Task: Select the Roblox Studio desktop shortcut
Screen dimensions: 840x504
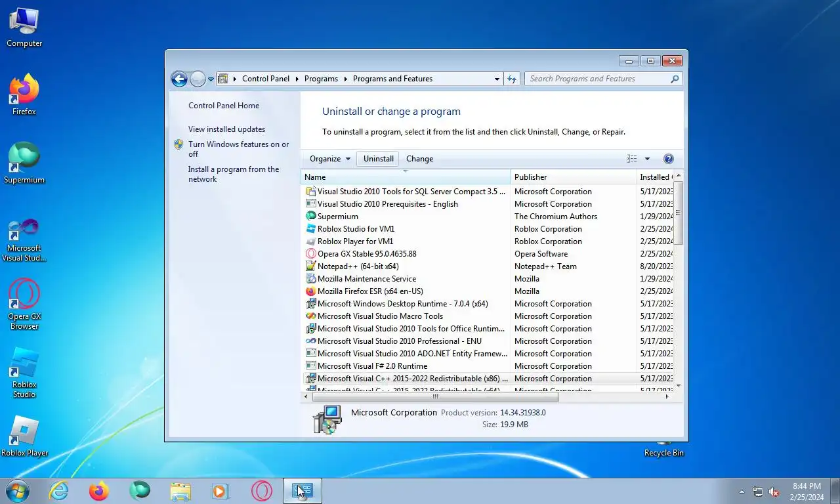Action: pyautogui.click(x=24, y=373)
